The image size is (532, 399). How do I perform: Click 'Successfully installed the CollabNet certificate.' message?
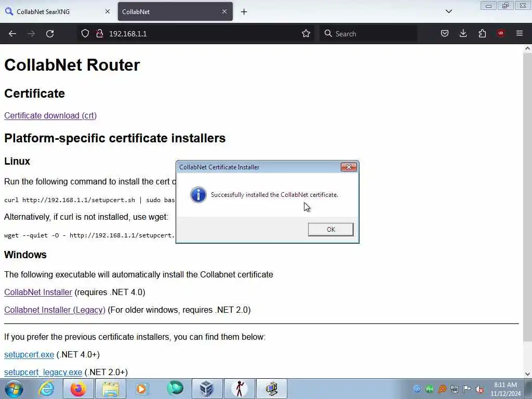click(x=274, y=195)
